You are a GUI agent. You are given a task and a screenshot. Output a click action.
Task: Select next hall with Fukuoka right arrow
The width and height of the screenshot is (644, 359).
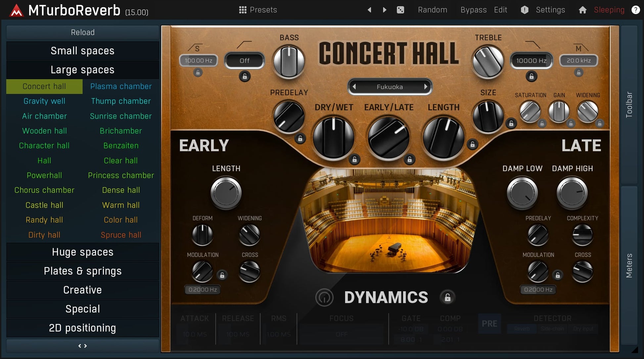click(426, 87)
